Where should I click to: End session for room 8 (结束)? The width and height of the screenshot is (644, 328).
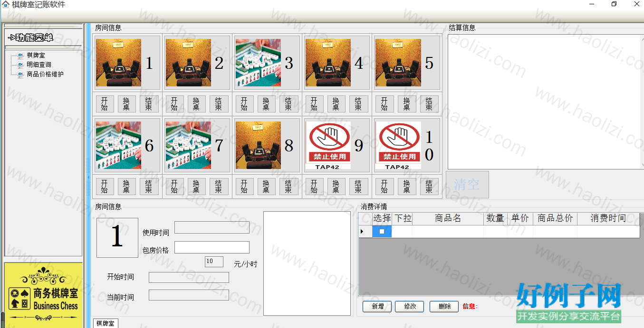pos(288,187)
